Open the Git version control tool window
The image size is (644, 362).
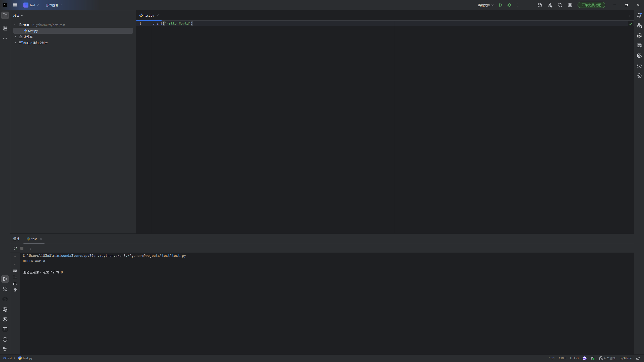pos(5,349)
